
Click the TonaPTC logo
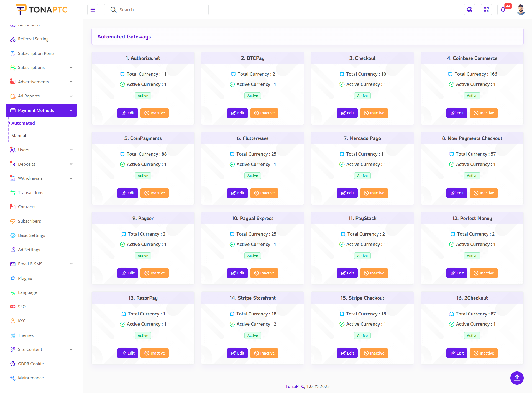coord(42,10)
